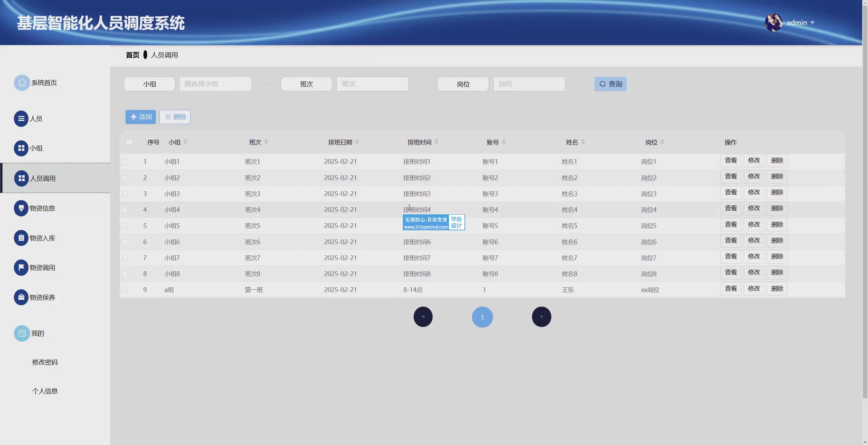Open 物资信息 menu item

tap(42, 208)
